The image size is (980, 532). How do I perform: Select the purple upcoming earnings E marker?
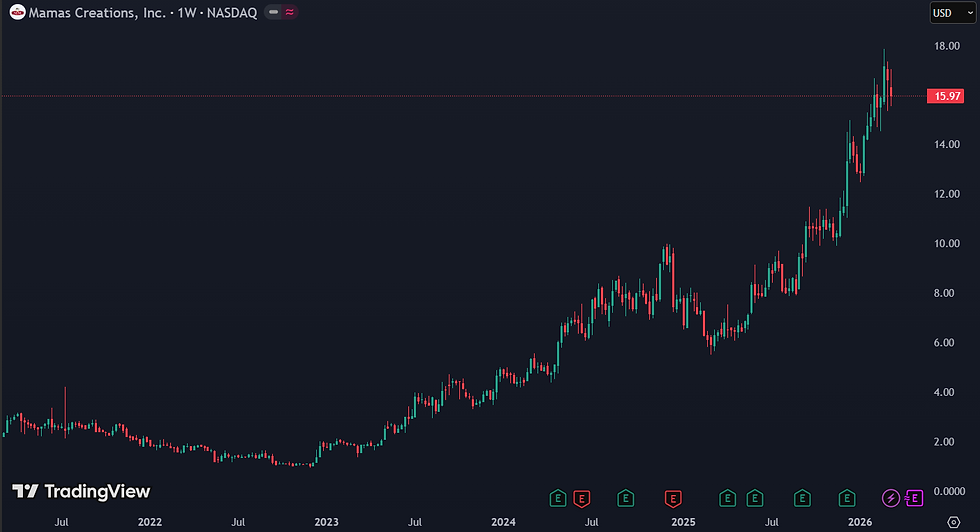coord(914,498)
